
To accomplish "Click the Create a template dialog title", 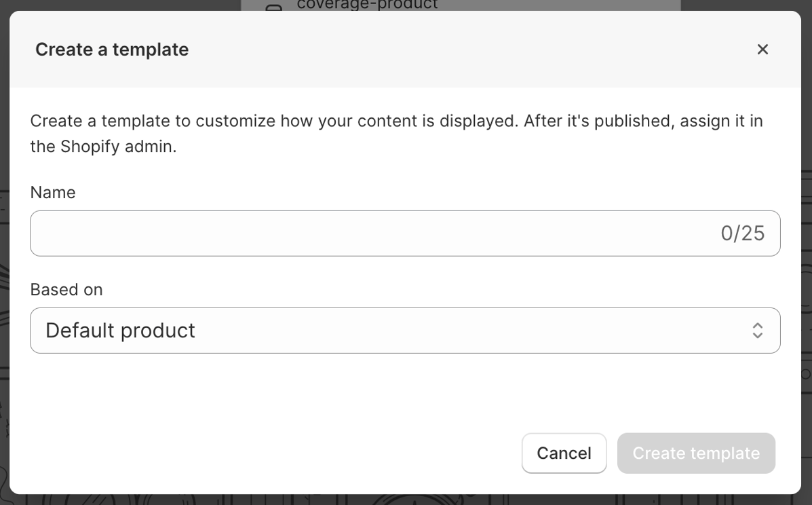I will [x=111, y=49].
